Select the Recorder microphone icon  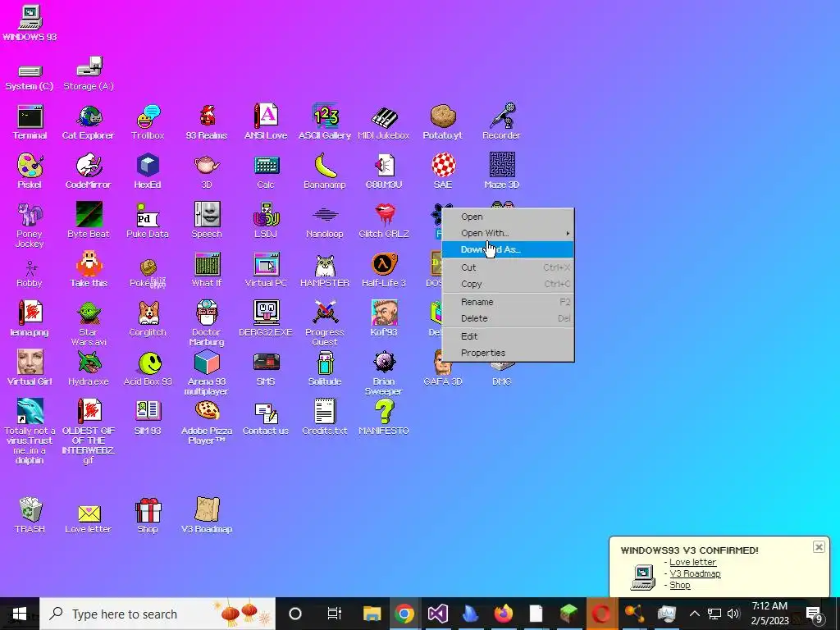[x=501, y=122]
